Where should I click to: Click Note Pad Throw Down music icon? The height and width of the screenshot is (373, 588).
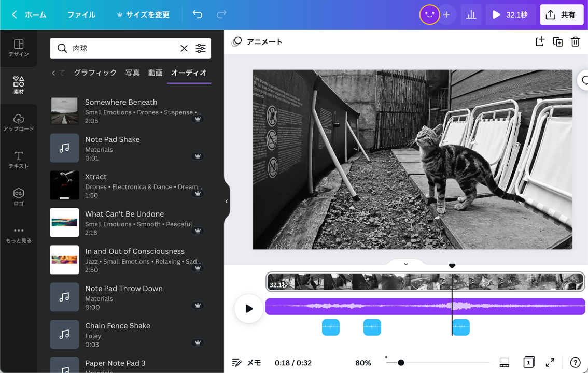pos(64,297)
